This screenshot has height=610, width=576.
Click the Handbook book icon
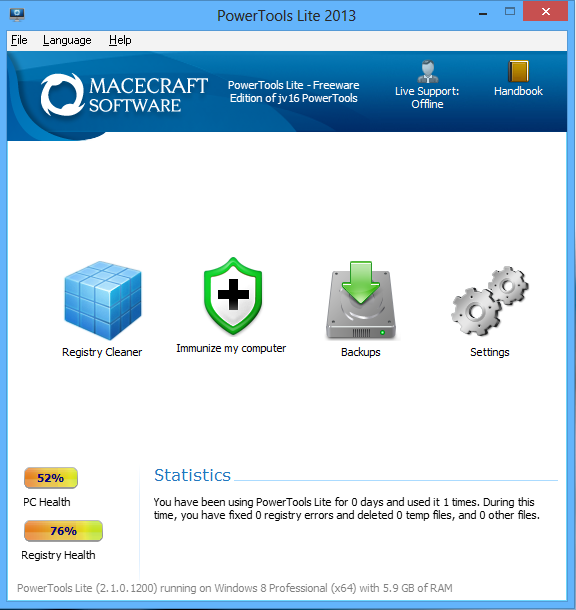tap(518, 71)
